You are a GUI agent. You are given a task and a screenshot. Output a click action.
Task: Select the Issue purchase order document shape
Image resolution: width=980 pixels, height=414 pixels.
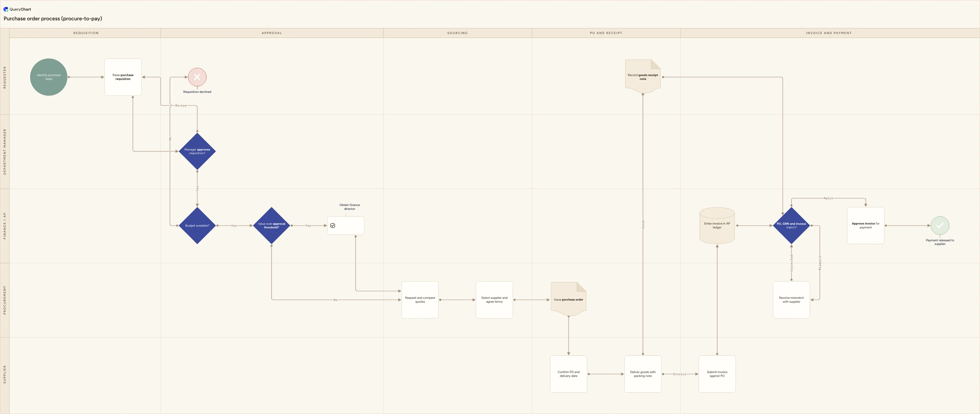click(568, 299)
